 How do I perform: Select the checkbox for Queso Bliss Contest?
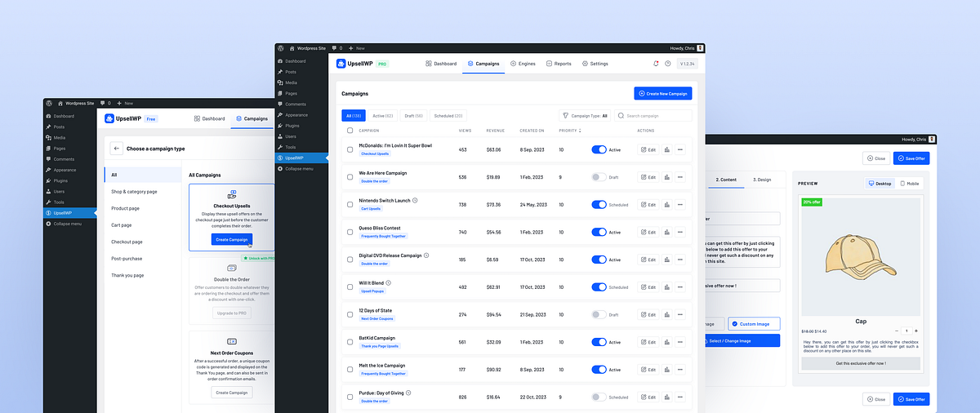click(350, 232)
